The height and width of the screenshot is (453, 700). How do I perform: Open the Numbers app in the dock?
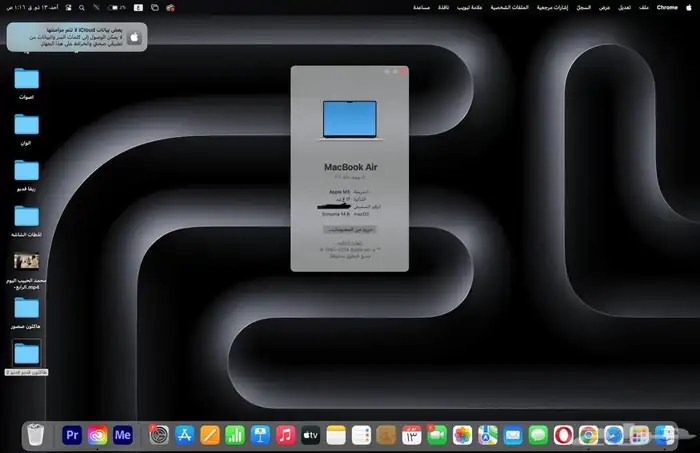[235, 435]
